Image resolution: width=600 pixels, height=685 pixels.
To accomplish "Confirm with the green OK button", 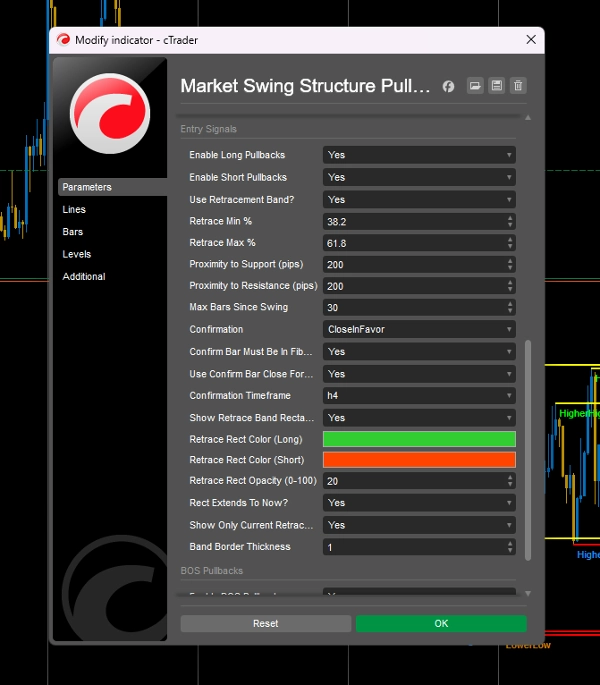I will [441, 623].
